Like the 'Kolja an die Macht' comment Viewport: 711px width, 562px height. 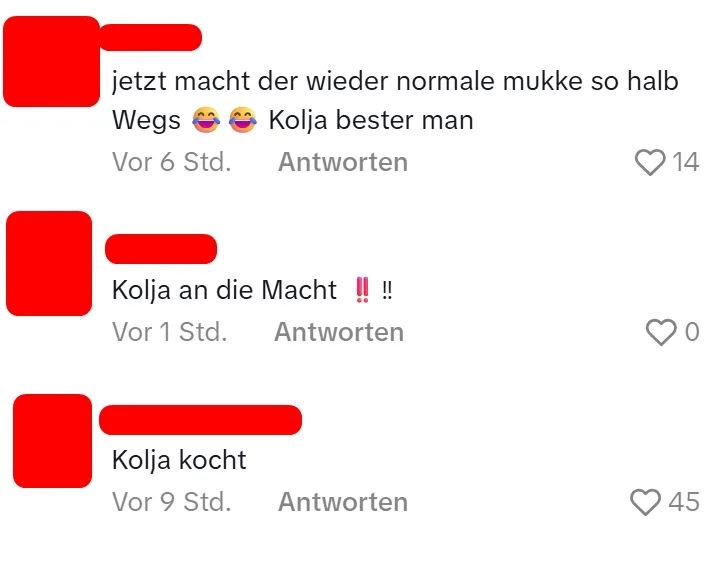[x=661, y=332]
